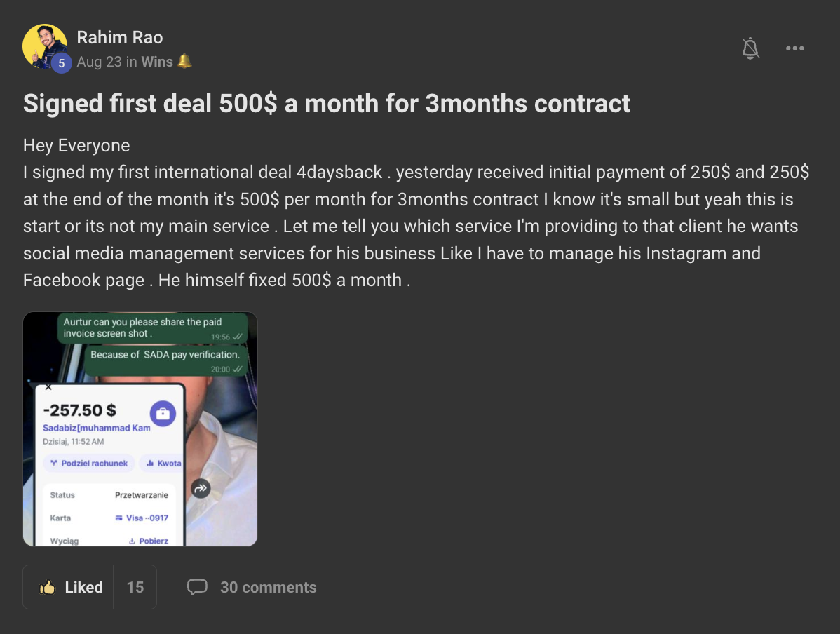Click the speech bubble comment icon

coord(197,587)
